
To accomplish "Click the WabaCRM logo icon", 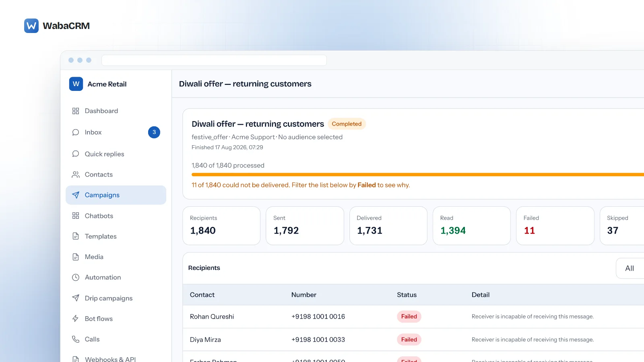I will (x=31, y=26).
